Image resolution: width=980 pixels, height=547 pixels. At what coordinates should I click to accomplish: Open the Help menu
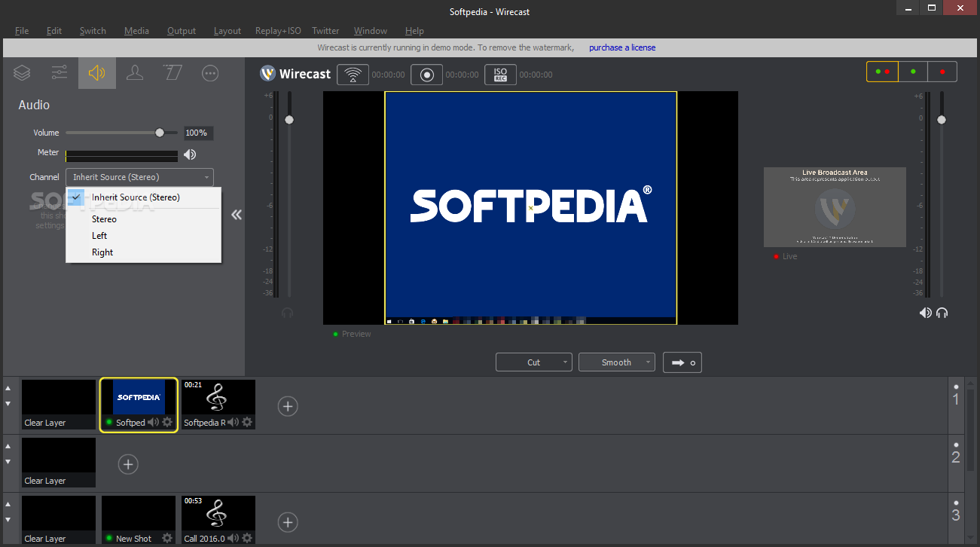click(x=414, y=31)
